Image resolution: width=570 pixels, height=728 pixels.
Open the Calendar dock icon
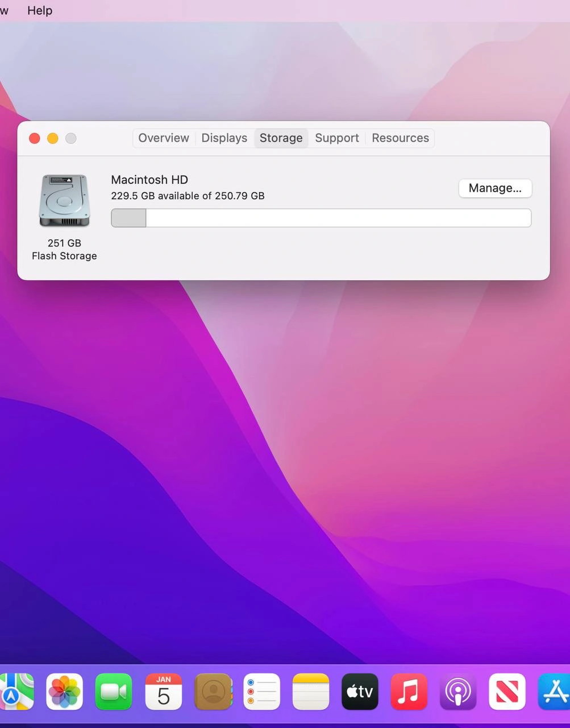pos(163,692)
